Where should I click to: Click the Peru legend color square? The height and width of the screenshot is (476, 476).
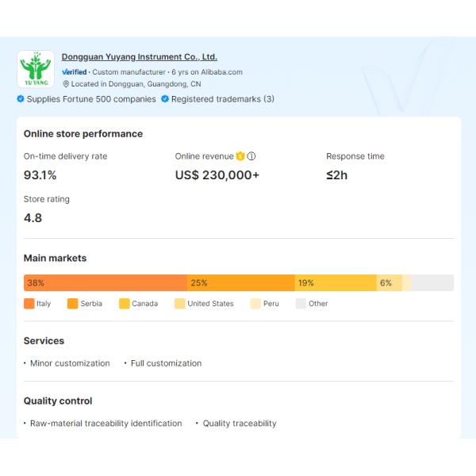click(x=255, y=304)
